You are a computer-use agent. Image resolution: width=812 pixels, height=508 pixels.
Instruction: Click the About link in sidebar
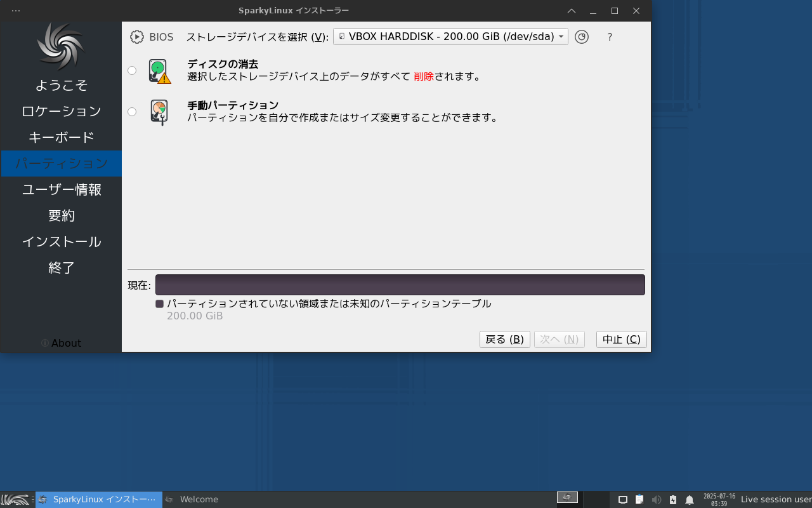(61, 343)
